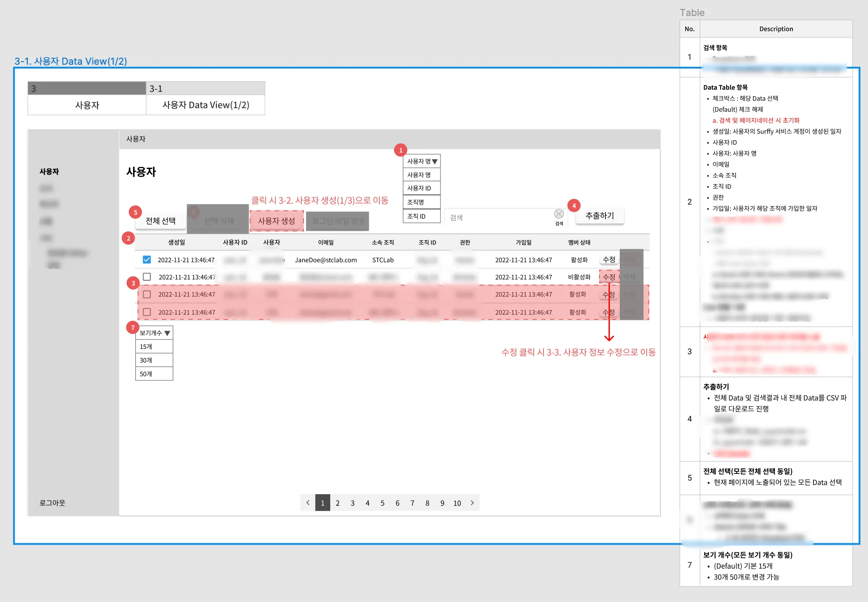Click red annotation marker number 5
The image size is (868, 602).
(x=135, y=212)
